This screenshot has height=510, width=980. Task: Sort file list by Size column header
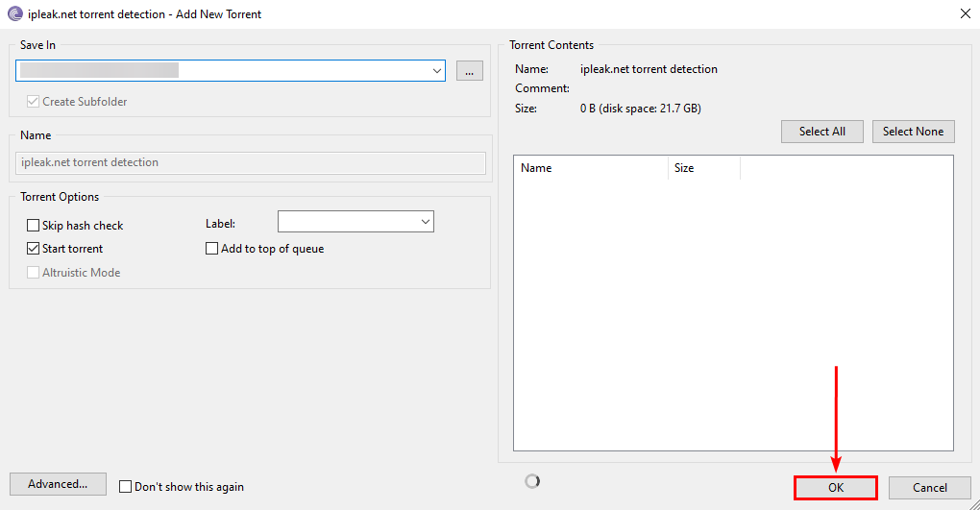[x=703, y=168]
